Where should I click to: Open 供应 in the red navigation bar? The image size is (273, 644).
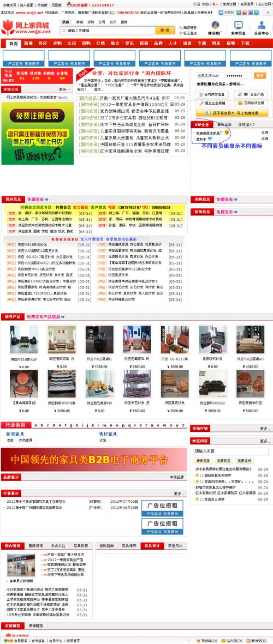tap(43, 43)
